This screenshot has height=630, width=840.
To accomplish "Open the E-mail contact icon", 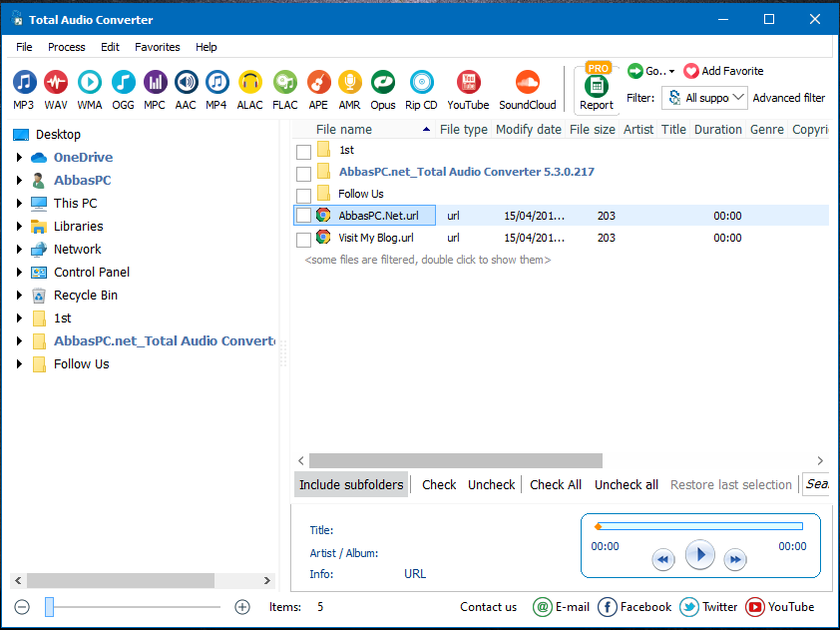I will click(x=542, y=607).
